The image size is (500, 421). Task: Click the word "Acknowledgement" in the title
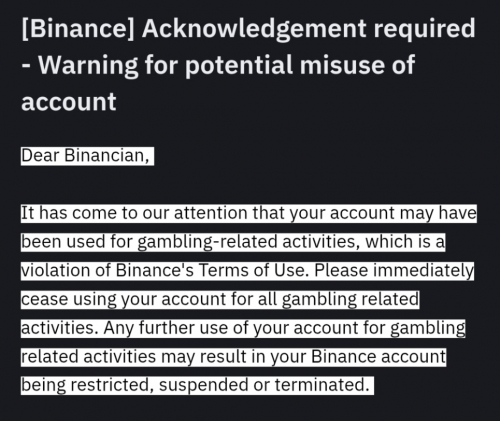[x=254, y=29]
